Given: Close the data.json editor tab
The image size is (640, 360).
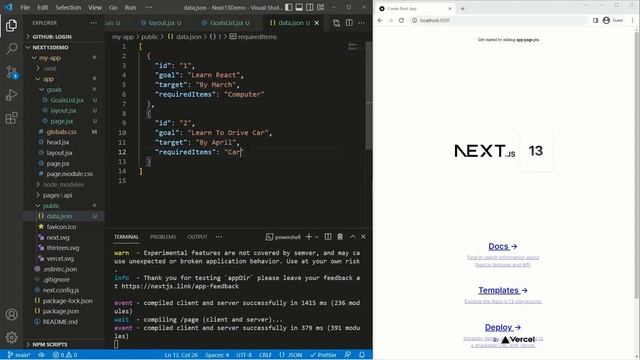Looking at the screenshot, I should pos(317,23).
